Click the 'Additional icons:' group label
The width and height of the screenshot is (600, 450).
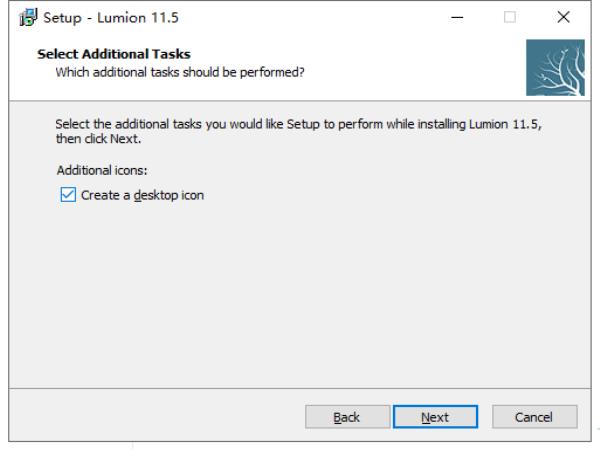[x=102, y=170]
